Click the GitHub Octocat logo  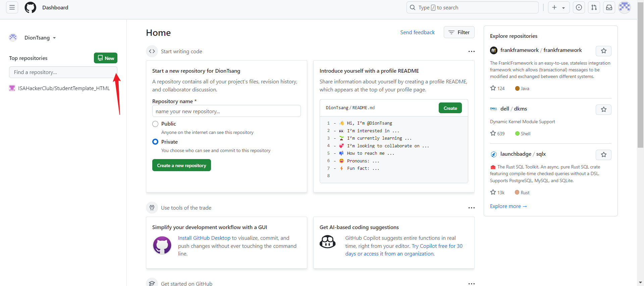30,7
